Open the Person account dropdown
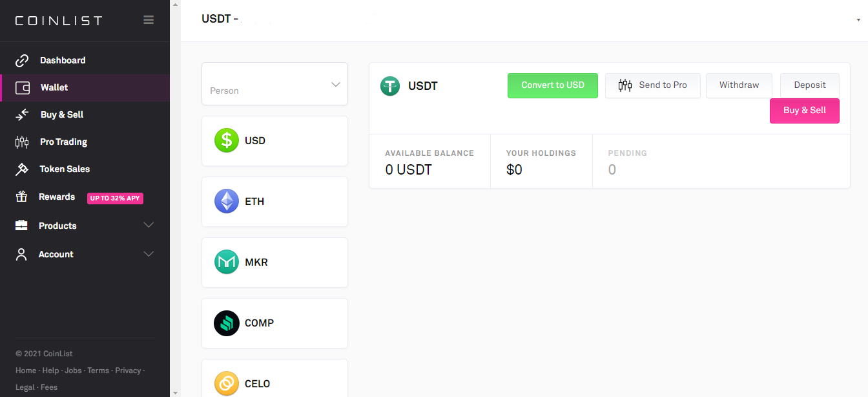This screenshot has width=868, height=397. (x=274, y=84)
